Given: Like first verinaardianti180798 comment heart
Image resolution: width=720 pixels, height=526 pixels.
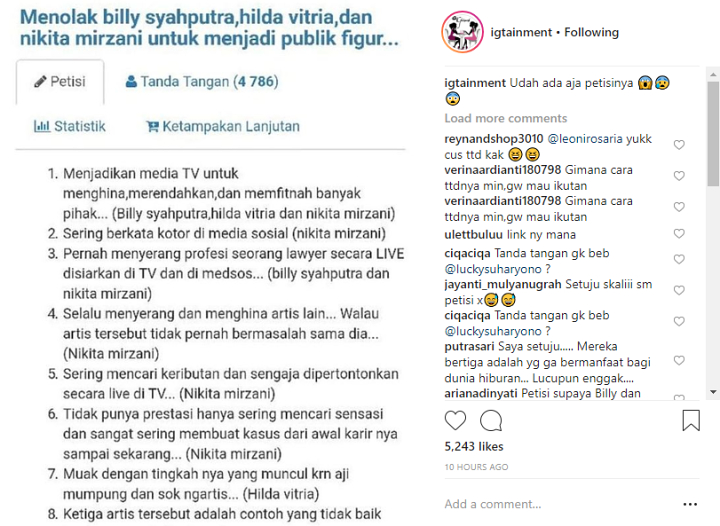Looking at the screenshot, I should pyautogui.click(x=679, y=176).
